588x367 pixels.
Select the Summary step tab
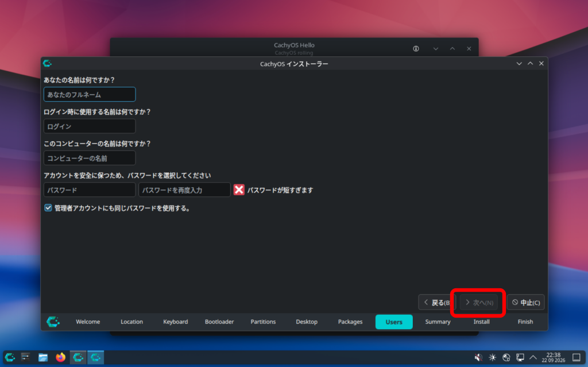click(438, 322)
